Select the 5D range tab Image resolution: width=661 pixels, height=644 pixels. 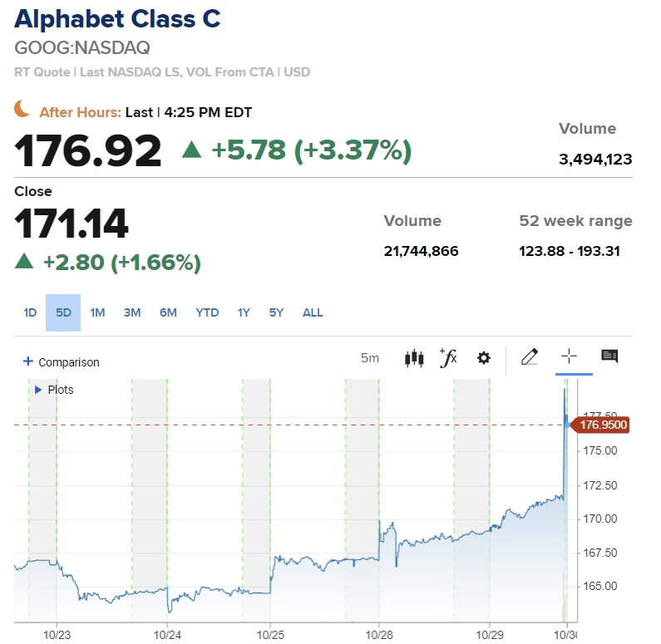click(63, 312)
